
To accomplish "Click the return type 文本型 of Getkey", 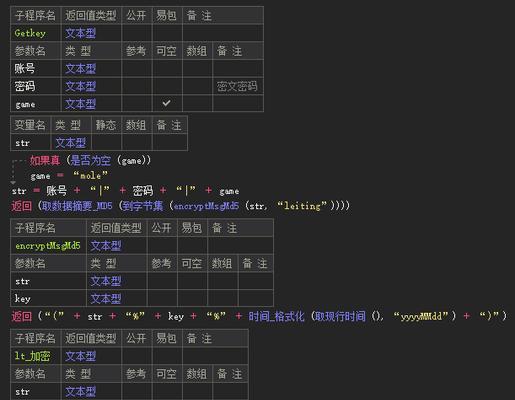I will pos(80,33).
